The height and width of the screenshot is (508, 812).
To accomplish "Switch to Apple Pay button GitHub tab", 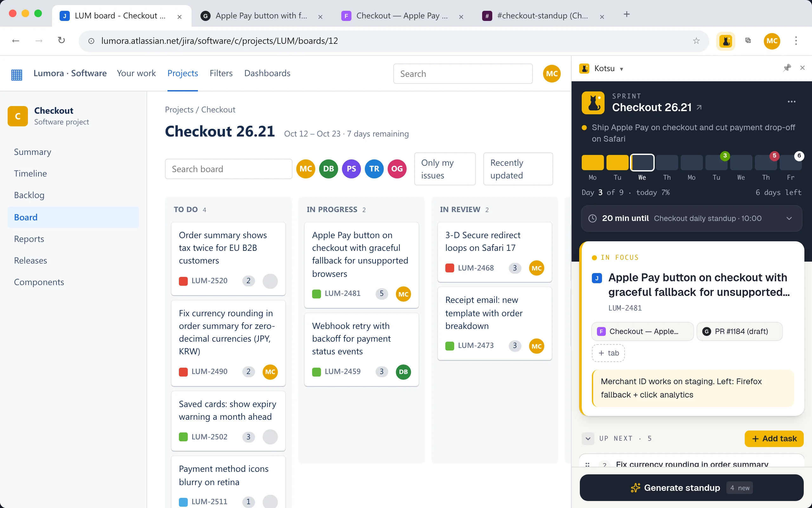I will [262, 16].
